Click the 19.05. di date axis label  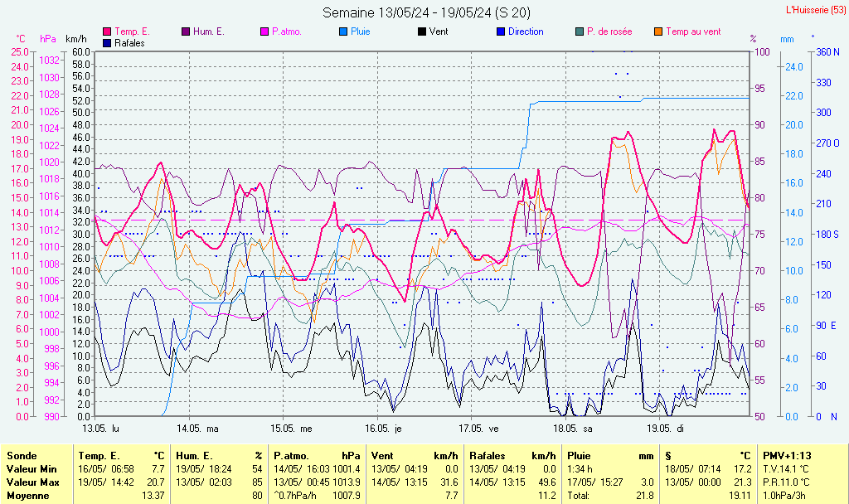coord(666,429)
